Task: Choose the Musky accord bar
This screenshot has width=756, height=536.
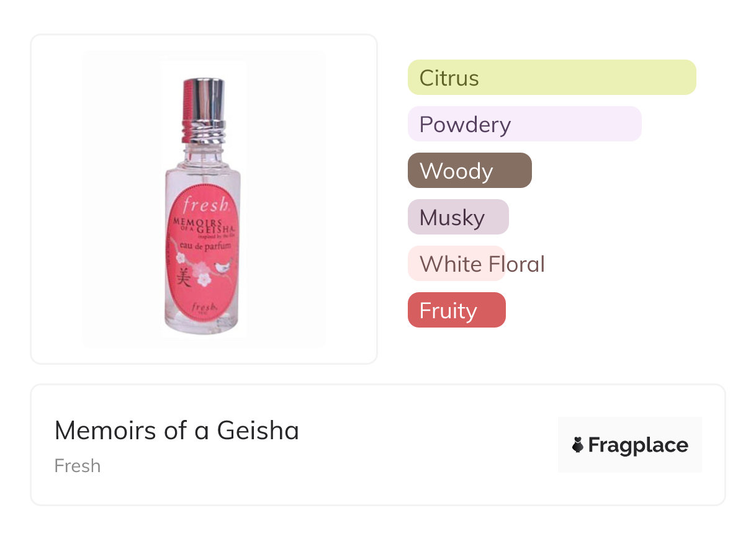Action: (457, 217)
